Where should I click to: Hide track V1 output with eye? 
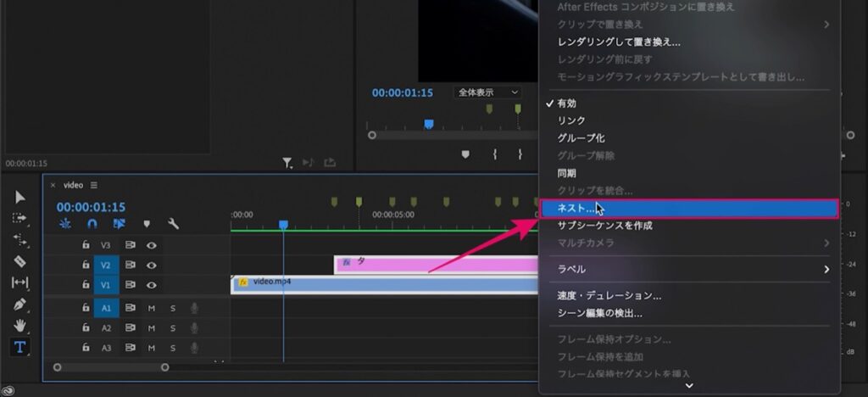point(151,285)
